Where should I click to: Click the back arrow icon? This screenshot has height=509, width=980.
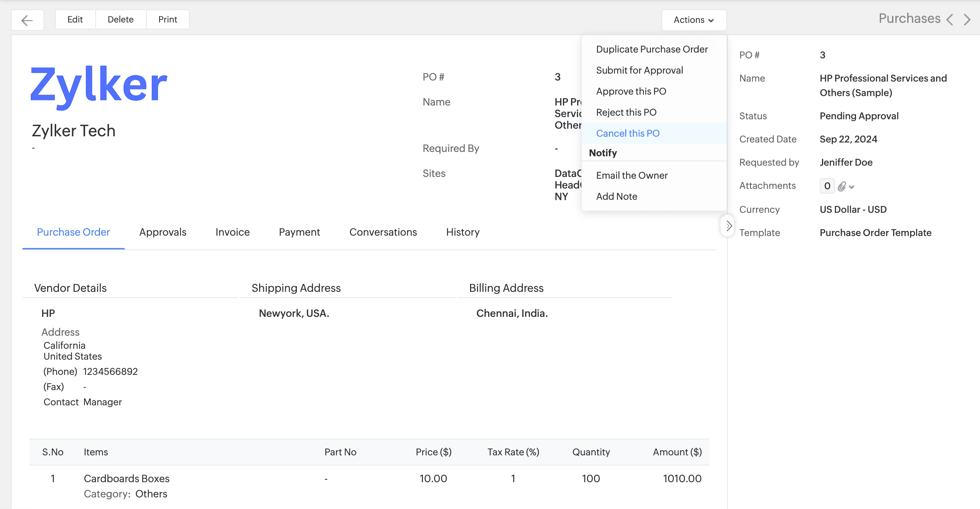[x=27, y=20]
